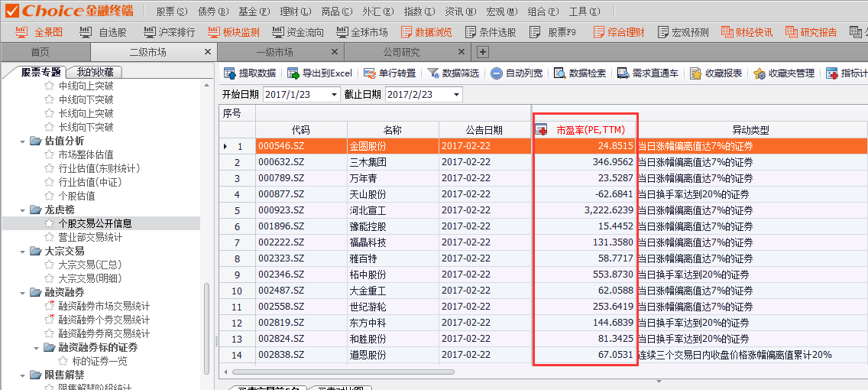This screenshot has height=390, width=868.
Task: Collapse the 限售解禁 folder
Action: (22, 375)
